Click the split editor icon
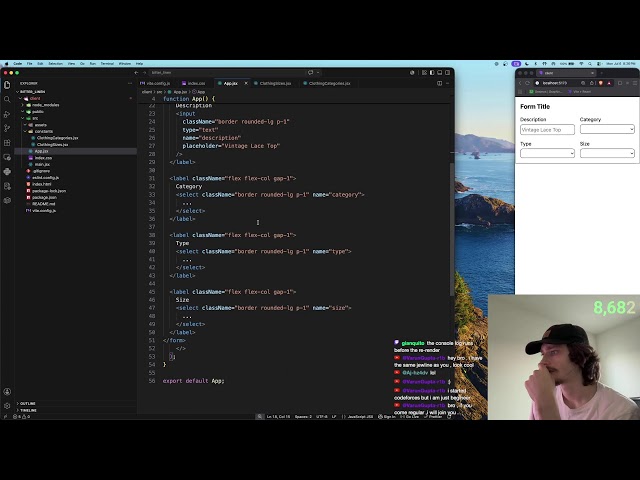 pos(440,83)
